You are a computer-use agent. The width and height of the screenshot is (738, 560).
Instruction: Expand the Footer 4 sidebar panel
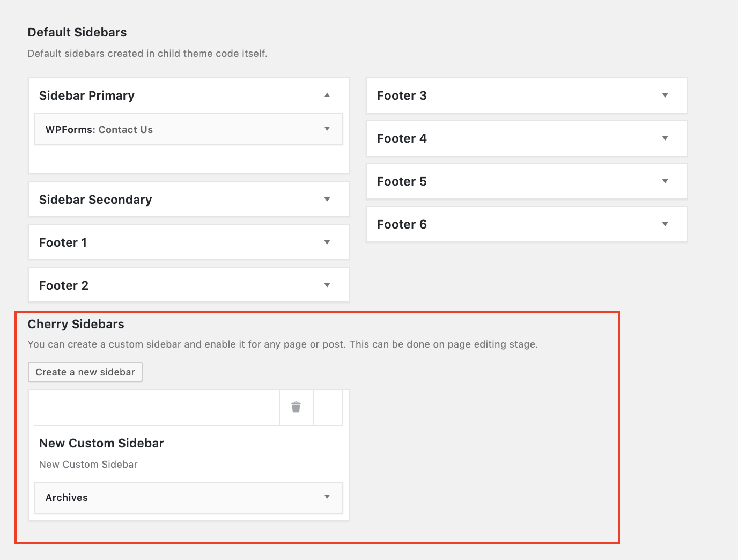point(665,138)
